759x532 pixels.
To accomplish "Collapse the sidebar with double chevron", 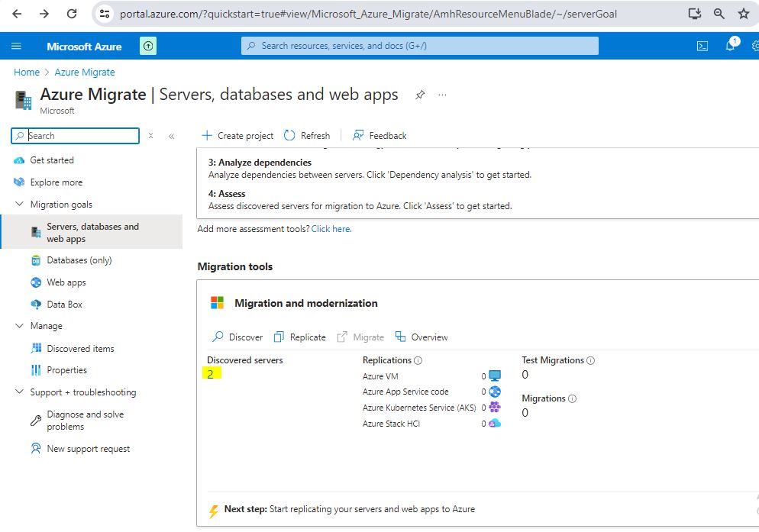I will point(171,136).
